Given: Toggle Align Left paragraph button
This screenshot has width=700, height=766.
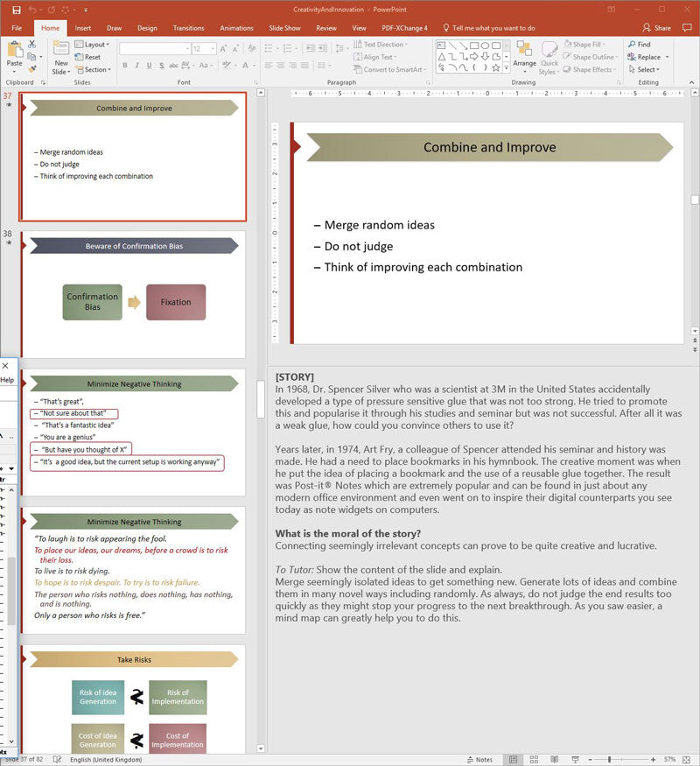Looking at the screenshot, I should point(269,65).
